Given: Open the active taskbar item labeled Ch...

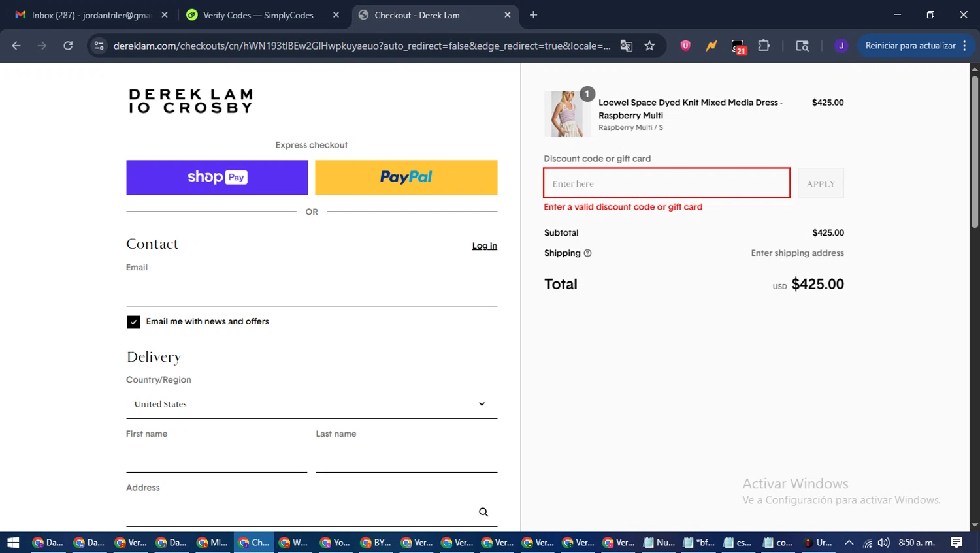Looking at the screenshot, I should 253,543.
